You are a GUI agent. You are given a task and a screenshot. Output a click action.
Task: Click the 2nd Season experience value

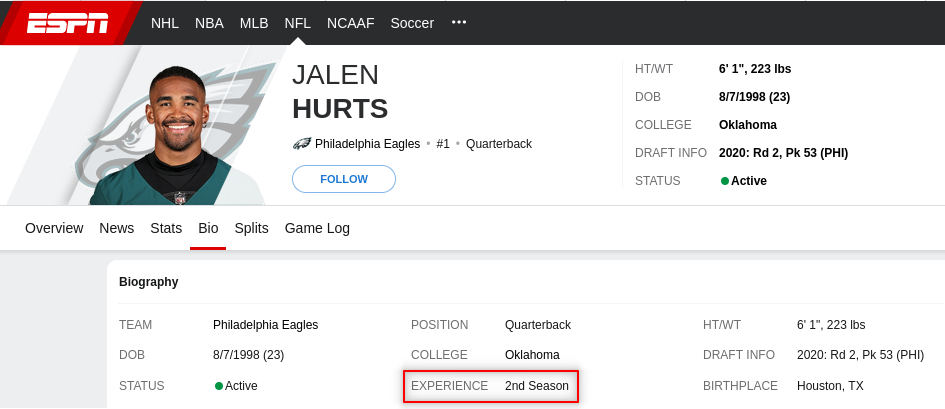pyautogui.click(x=536, y=386)
